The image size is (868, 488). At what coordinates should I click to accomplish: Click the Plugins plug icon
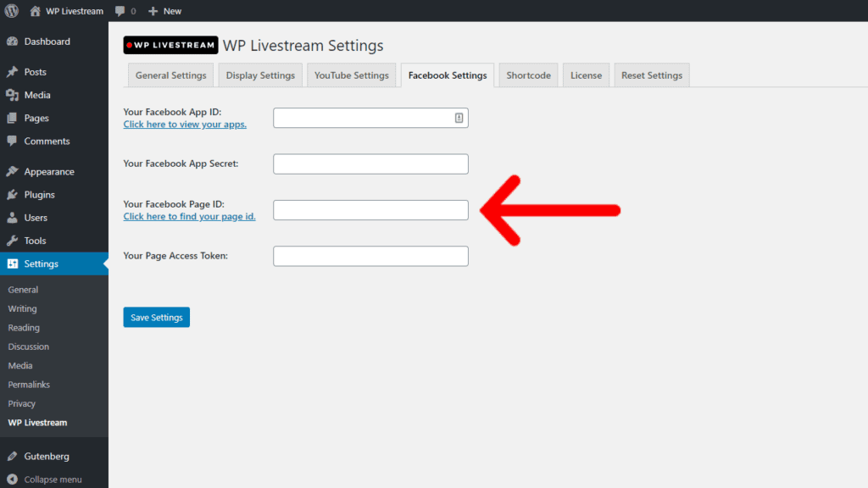[x=12, y=195]
